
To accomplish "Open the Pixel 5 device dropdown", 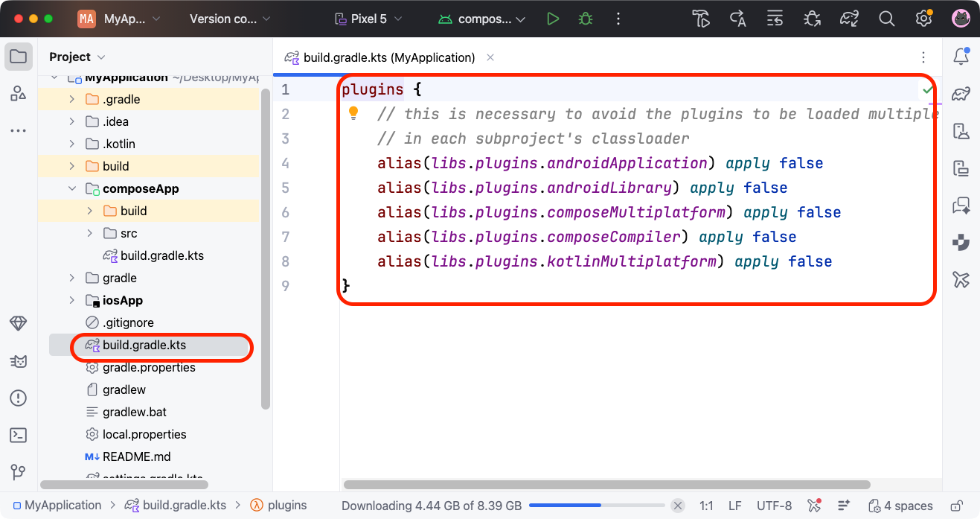I will (x=368, y=19).
